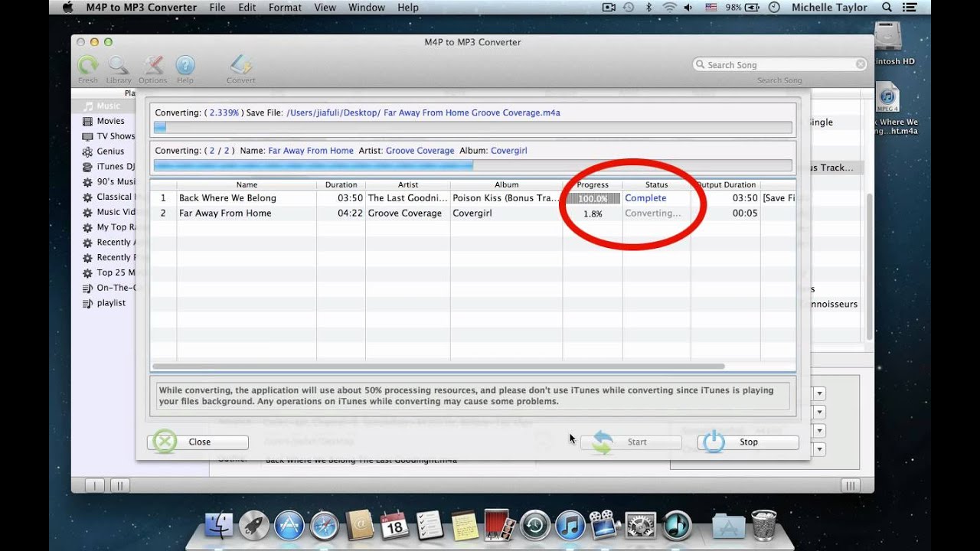Open iTunes from the Dock

pyautogui.click(x=570, y=527)
